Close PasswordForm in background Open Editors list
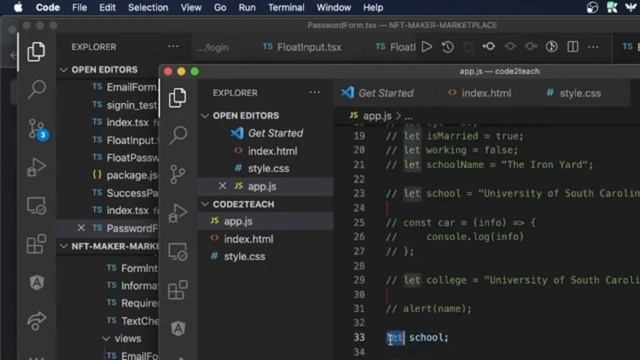The height and width of the screenshot is (360, 640). (81, 228)
